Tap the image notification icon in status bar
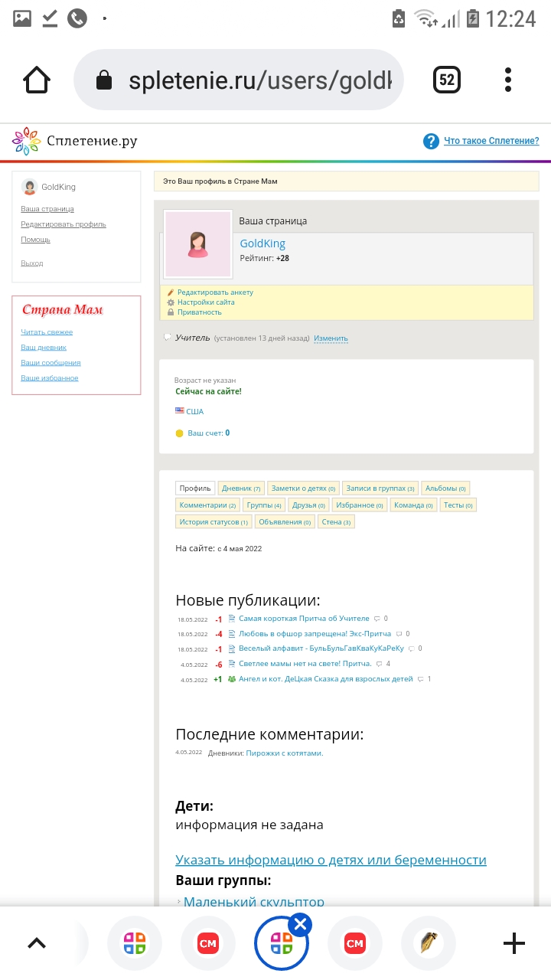The width and height of the screenshot is (551, 980). (22, 18)
